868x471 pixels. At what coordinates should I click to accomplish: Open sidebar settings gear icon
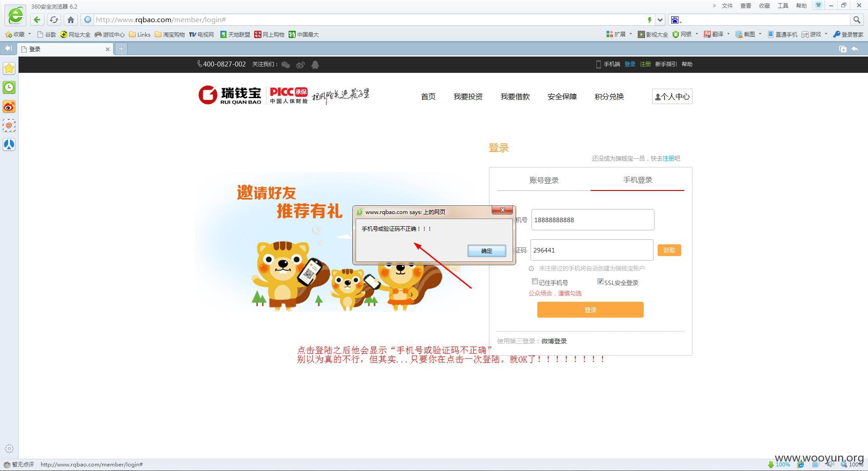coord(9,448)
